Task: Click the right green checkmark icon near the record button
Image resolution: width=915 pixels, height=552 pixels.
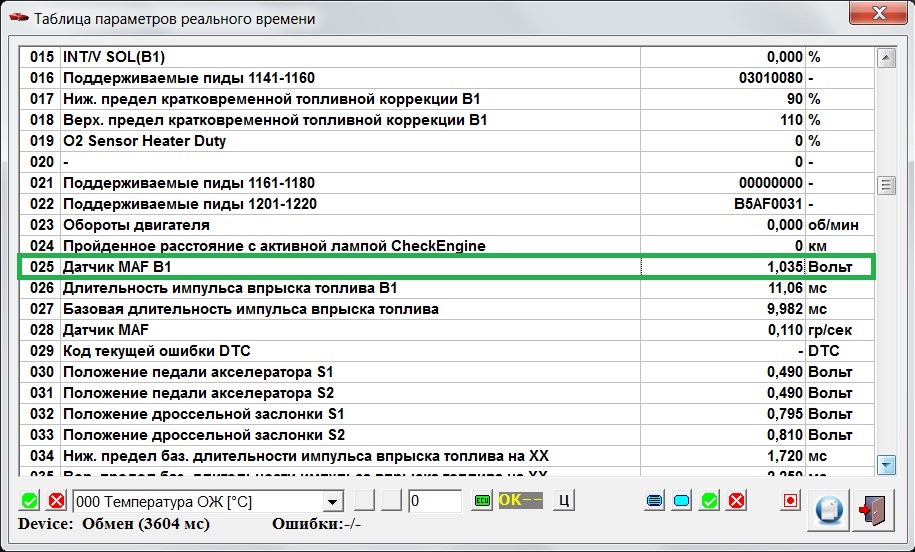Action: (709, 501)
